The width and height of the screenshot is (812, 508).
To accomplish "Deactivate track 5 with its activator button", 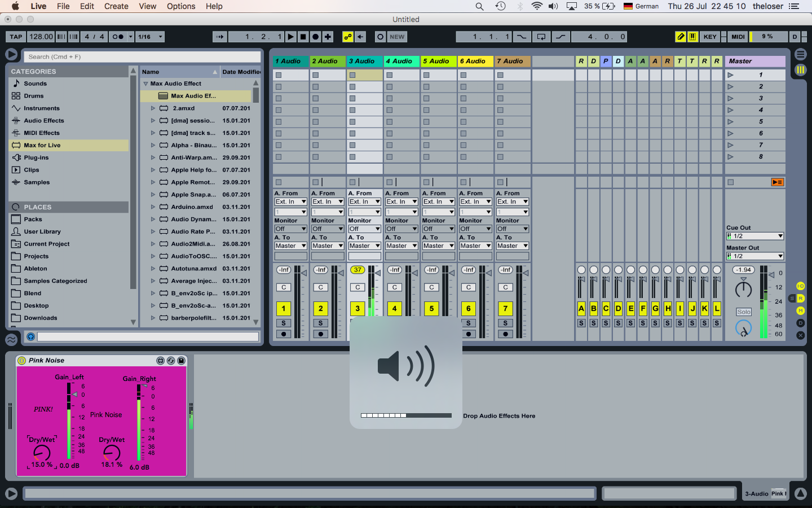I will 431,309.
